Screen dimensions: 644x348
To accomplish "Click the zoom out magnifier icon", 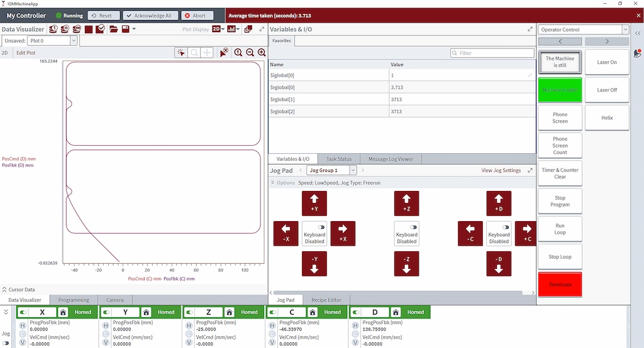I will click(x=250, y=53).
